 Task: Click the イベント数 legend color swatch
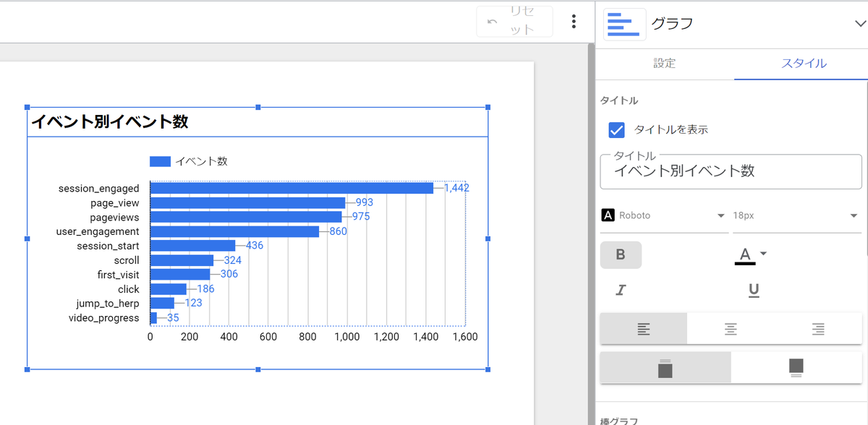tap(160, 161)
